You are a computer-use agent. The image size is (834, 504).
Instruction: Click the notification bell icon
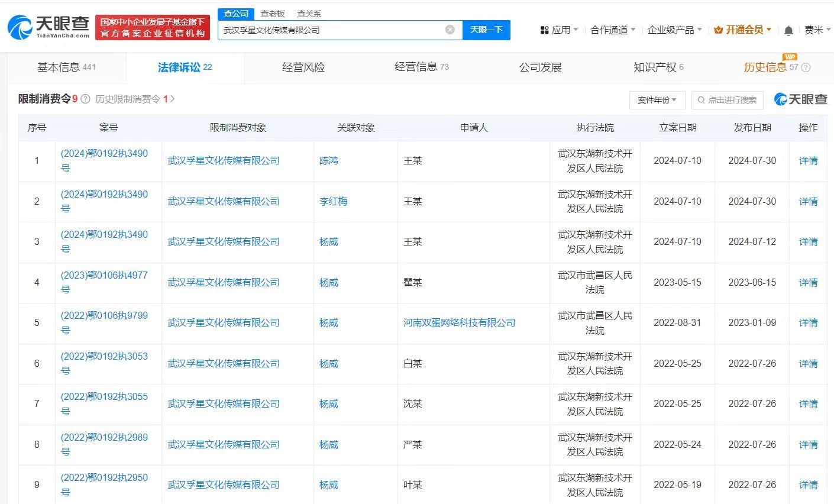tap(788, 30)
